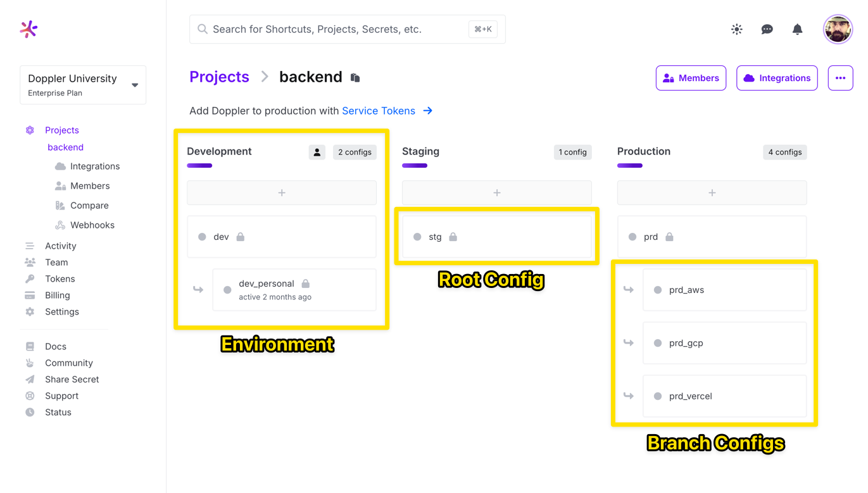The width and height of the screenshot is (868, 493).
Task: Click the Integrations button at top right
Action: pyautogui.click(x=777, y=78)
